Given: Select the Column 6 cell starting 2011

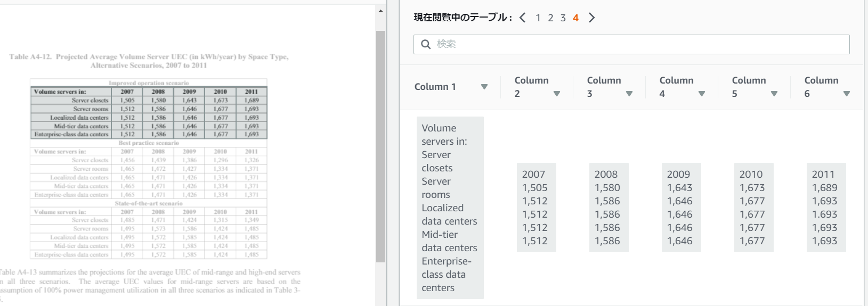Looking at the screenshot, I should tap(825, 208).
